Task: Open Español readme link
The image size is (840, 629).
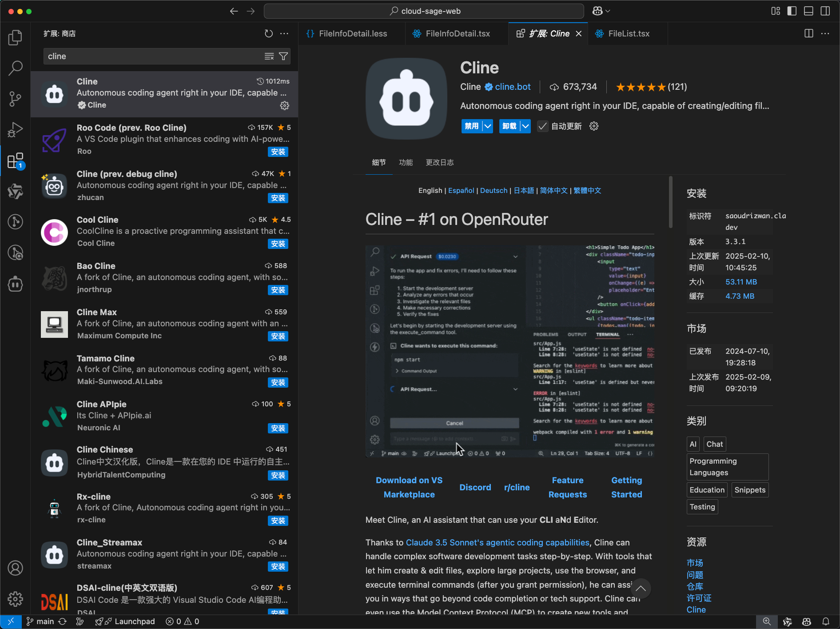Action: [461, 190]
